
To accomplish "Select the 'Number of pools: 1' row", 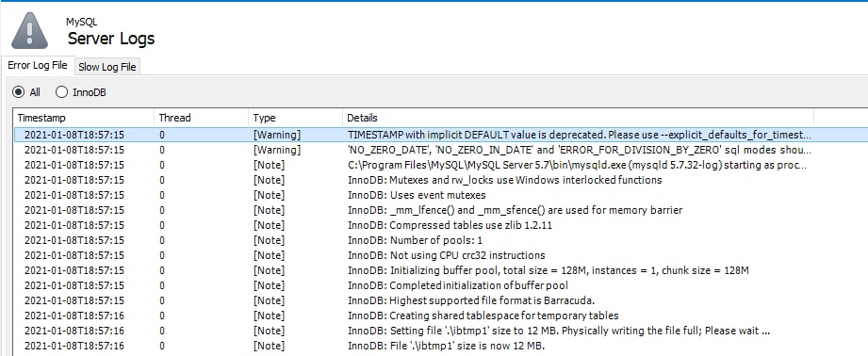I will coord(441,240).
